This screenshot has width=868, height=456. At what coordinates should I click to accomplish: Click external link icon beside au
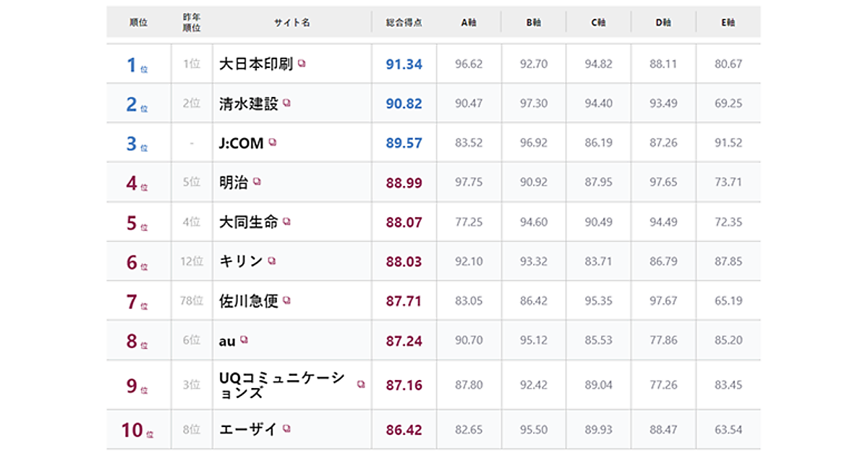[x=244, y=339]
